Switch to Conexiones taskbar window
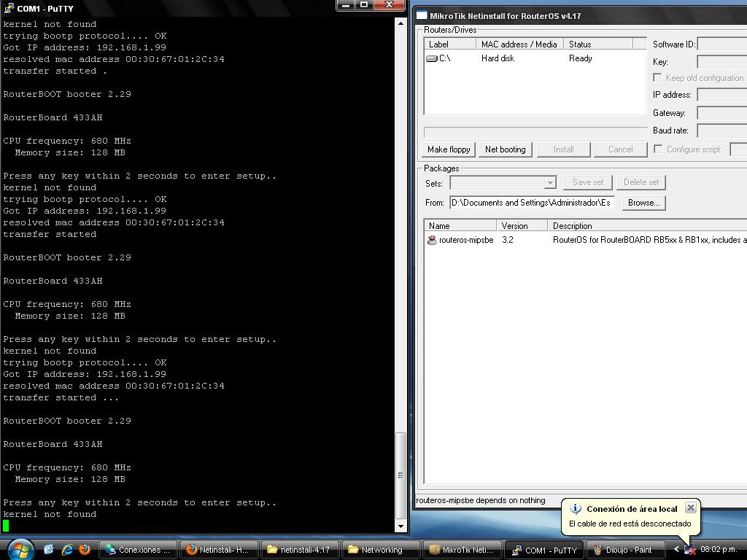The width and height of the screenshot is (747, 560). pos(138,550)
